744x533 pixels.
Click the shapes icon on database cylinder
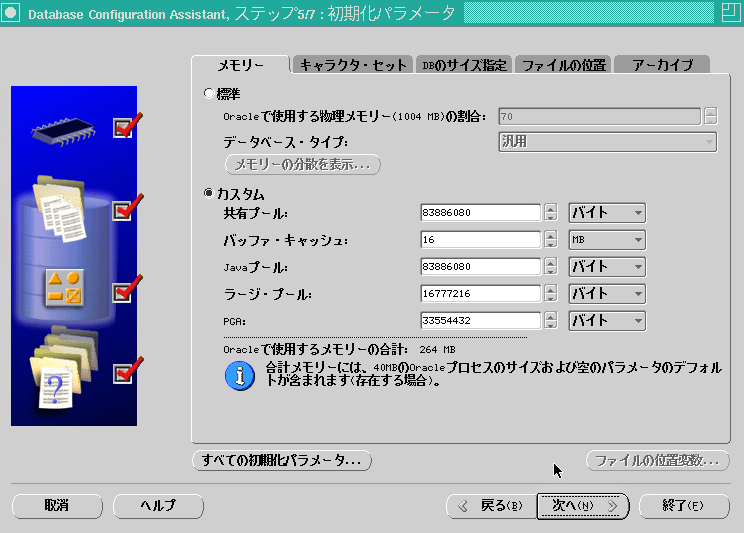[65, 288]
